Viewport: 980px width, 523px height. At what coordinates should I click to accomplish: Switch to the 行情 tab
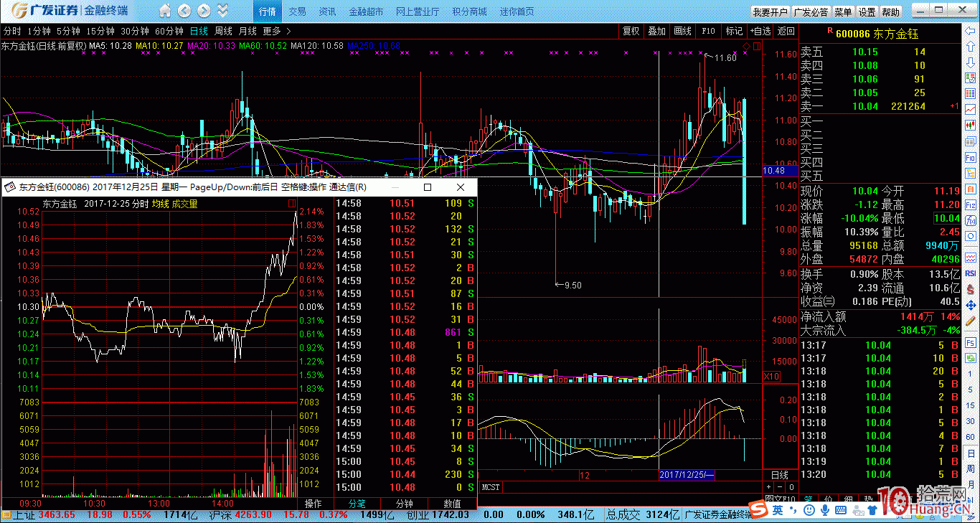(x=268, y=11)
